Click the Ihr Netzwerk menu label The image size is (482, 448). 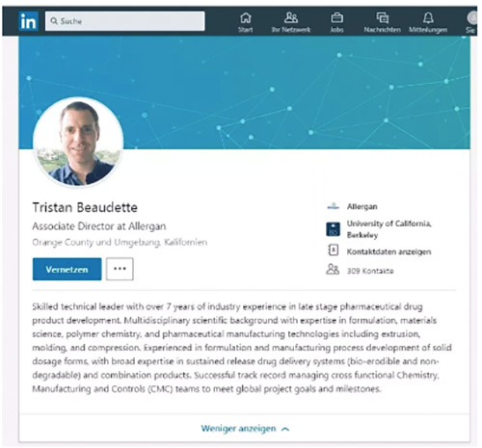click(x=291, y=30)
